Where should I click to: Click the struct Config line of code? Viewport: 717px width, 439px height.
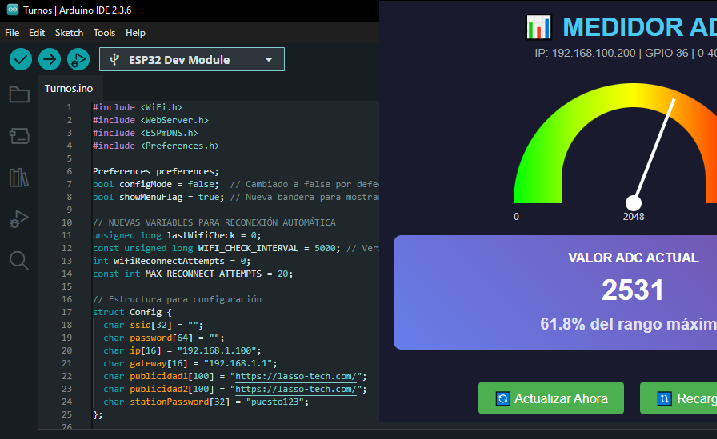(x=132, y=312)
